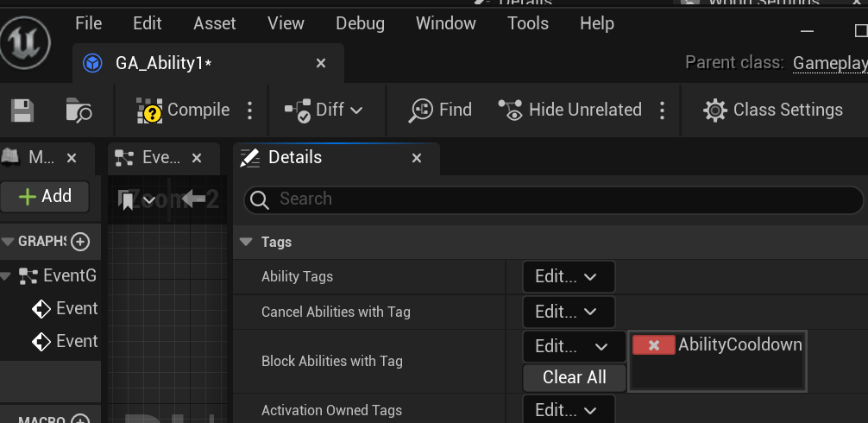Toggle Hide Unrelated nodes
Viewport: 868px width, 423px height.
click(x=571, y=110)
